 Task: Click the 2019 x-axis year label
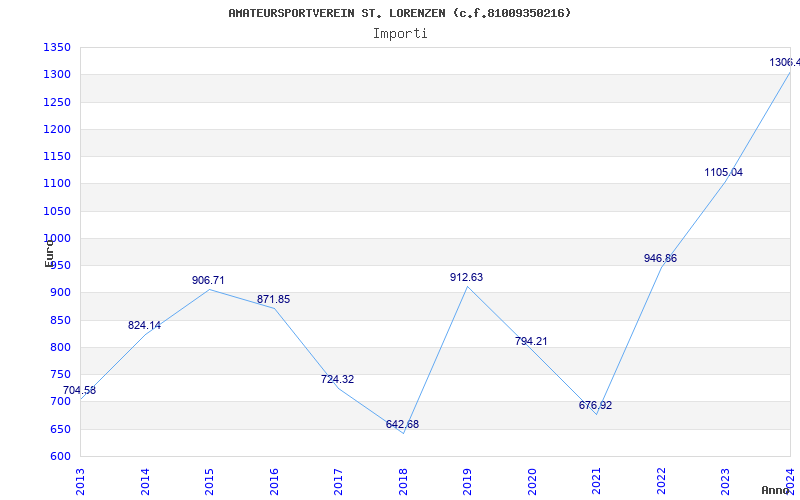point(467,482)
